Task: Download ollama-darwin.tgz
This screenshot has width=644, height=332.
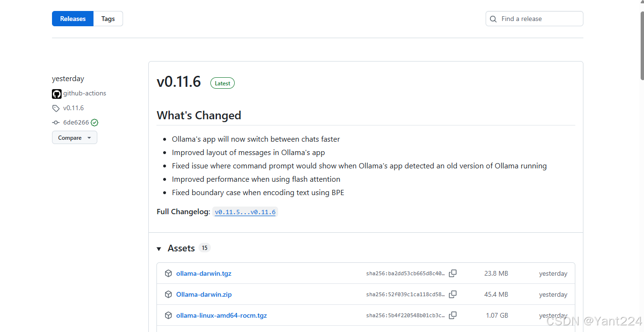Action: [x=204, y=273]
